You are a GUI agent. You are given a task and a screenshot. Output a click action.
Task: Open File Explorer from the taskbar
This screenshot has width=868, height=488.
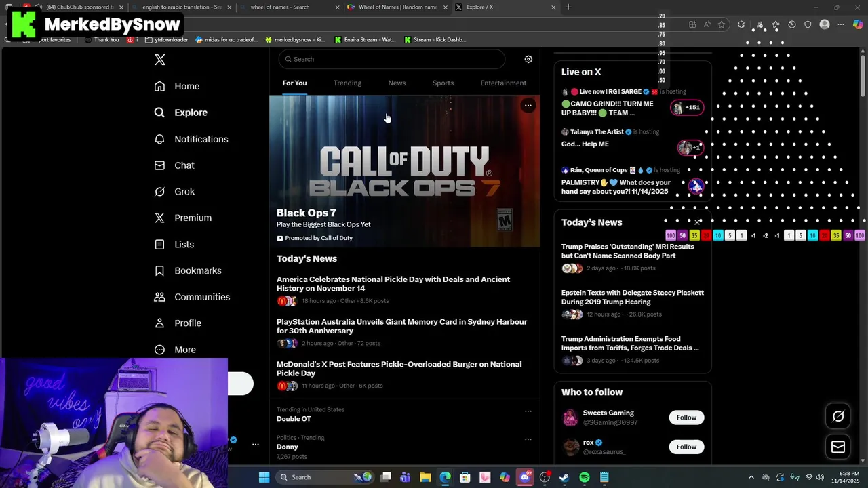tap(425, 477)
